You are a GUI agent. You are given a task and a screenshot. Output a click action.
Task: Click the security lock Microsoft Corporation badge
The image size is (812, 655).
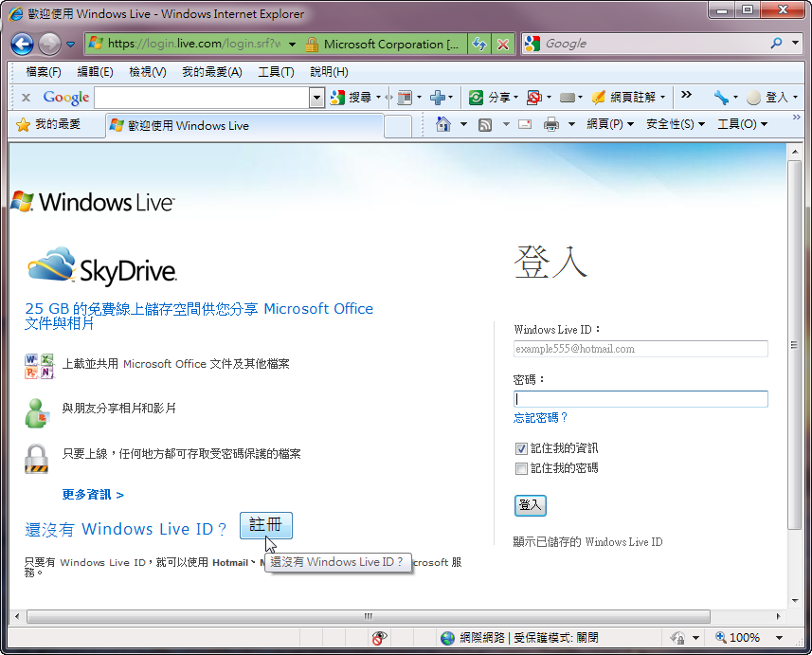382,45
